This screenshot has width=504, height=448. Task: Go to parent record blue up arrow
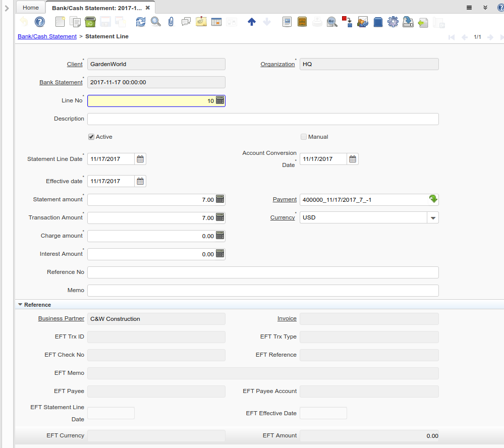click(251, 22)
